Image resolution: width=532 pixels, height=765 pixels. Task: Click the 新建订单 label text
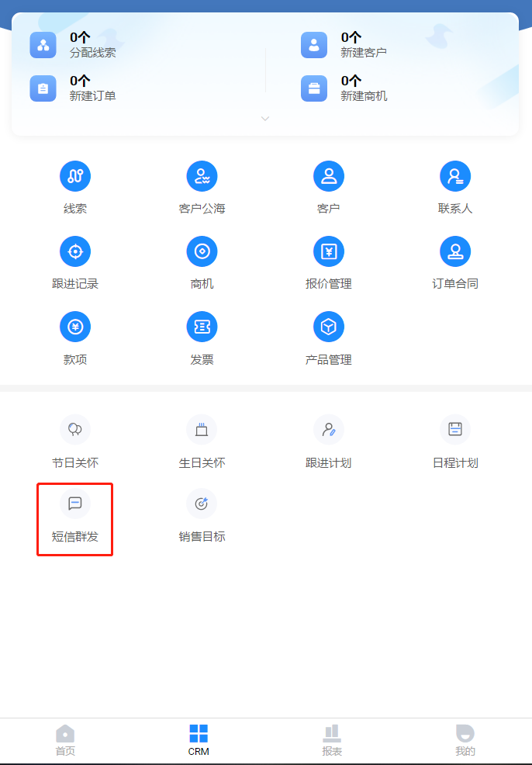92,96
